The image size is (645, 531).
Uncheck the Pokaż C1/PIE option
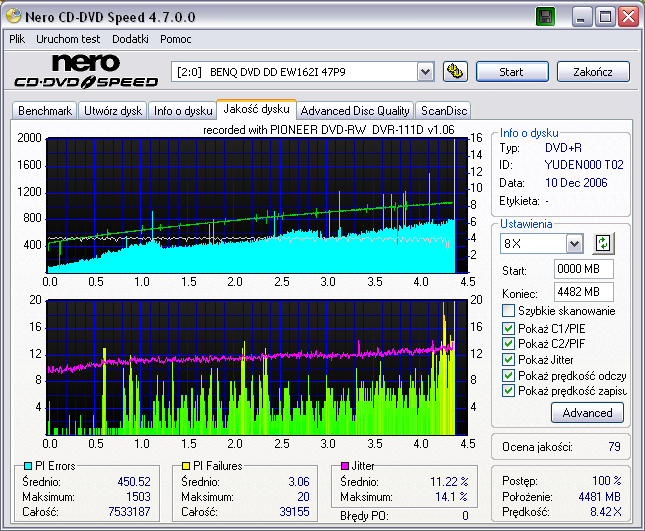(x=508, y=328)
